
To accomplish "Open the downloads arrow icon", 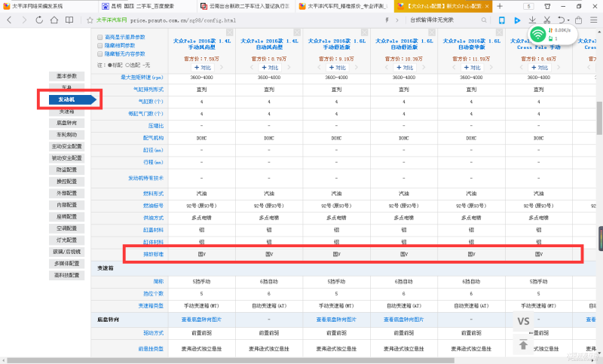I will tap(532, 20).
